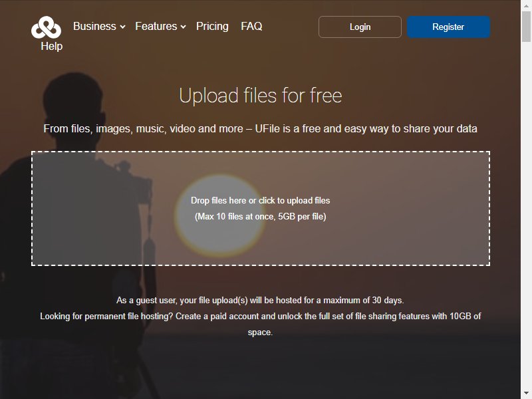
Task: Expand the Features dropdown menu
Action: pyautogui.click(x=160, y=26)
